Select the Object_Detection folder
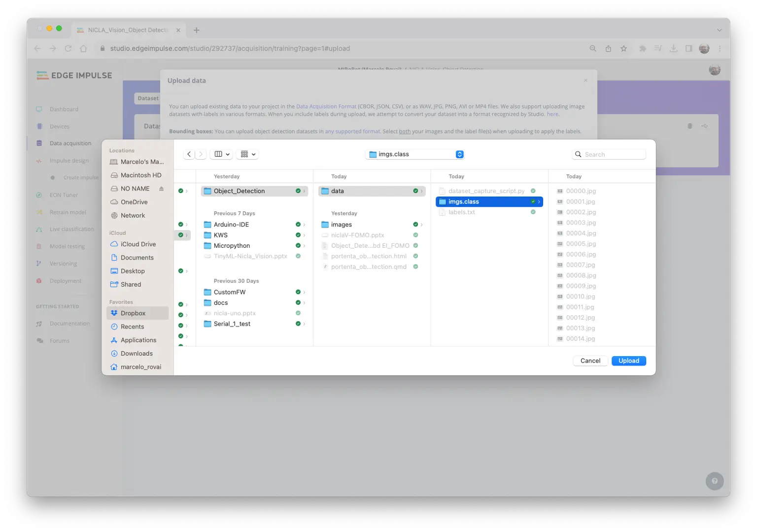Screen dimensions: 757x532 click(x=239, y=191)
